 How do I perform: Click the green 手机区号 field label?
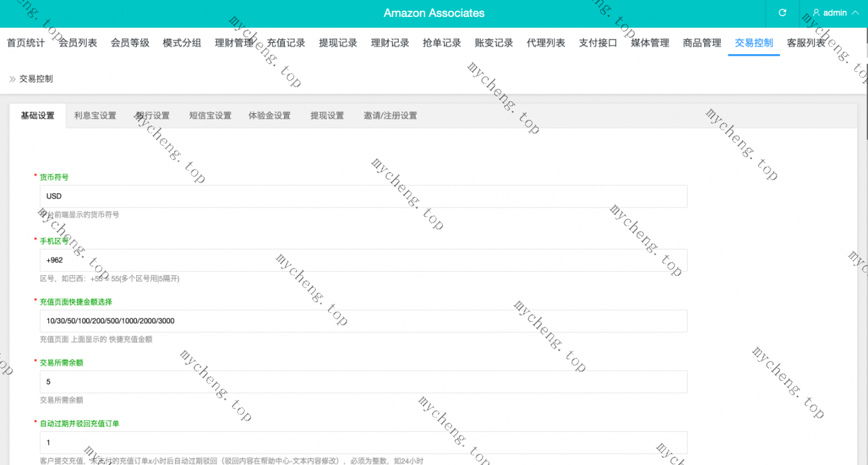point(54,241)
